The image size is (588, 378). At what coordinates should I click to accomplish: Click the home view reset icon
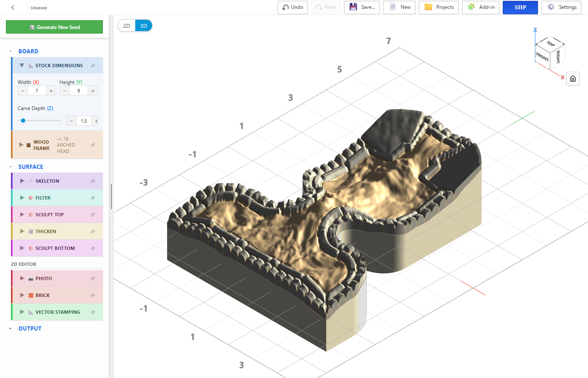(x=573, y=79)
